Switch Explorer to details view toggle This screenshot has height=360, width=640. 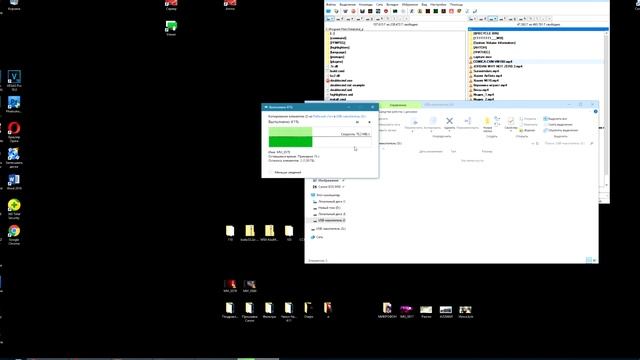(589, 260)
